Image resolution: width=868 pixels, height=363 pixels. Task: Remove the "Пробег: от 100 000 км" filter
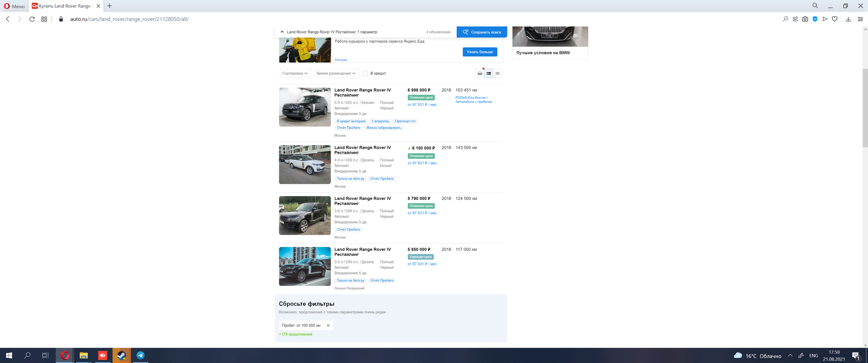pos(328,325)
